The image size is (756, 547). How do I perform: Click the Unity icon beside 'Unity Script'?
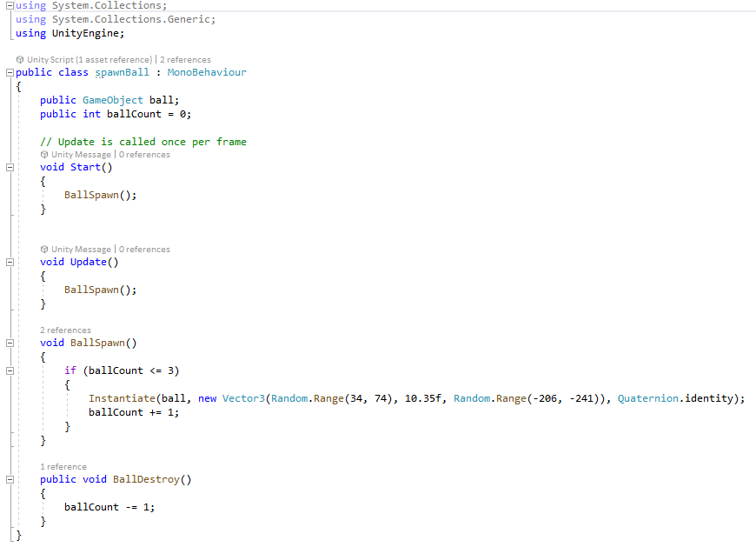pos(20,60)
